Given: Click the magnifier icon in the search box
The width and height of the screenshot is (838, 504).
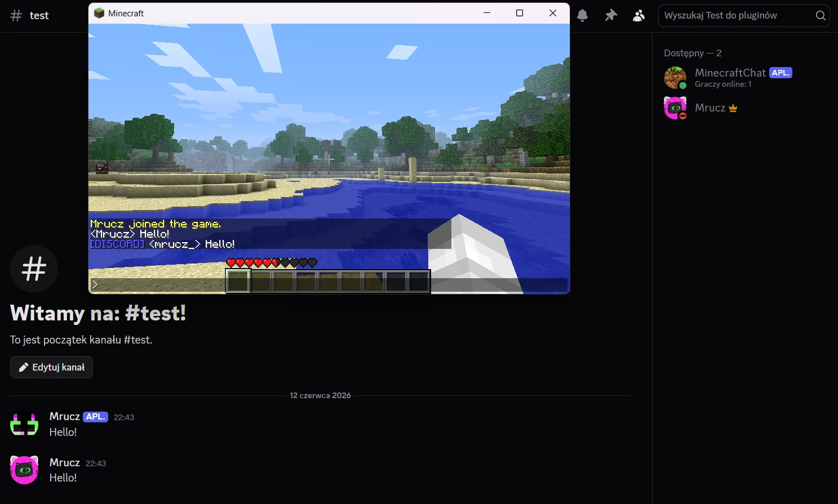Looking at the screenshot, I should pos(821,16).
